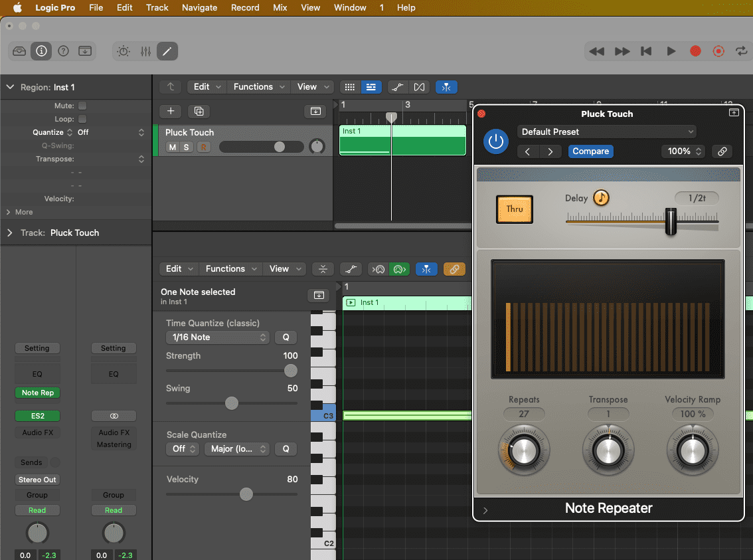Click the add track plus button
Screen dimensions: 753x560
[x=171, y=112]
